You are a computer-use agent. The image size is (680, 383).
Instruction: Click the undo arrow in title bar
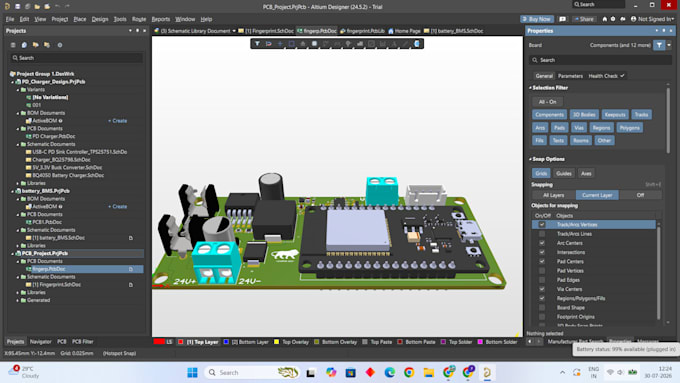[57, 7]
